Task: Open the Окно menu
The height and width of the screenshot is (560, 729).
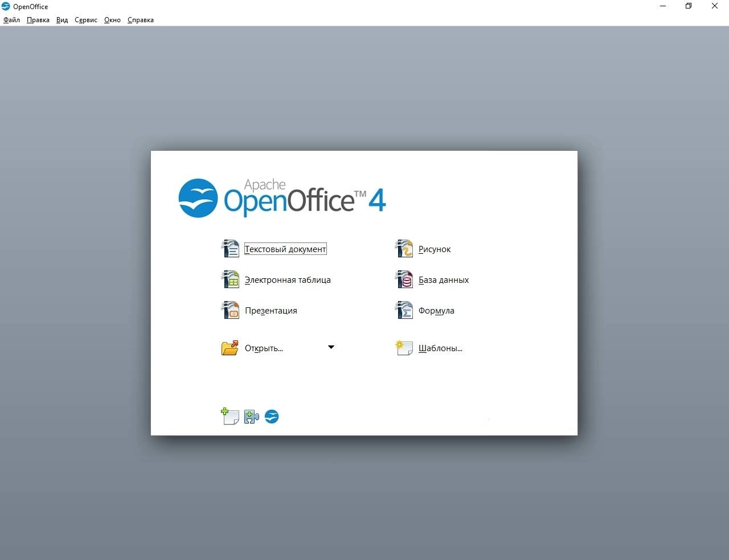Action: 112,20
